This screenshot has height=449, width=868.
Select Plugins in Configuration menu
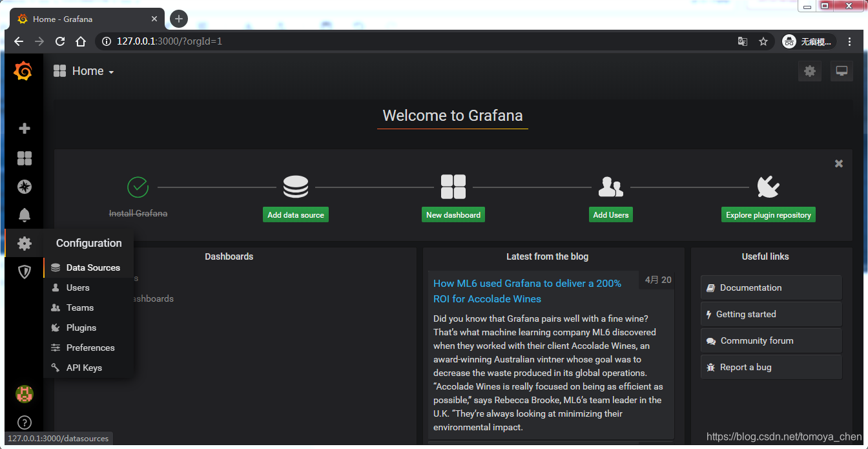point(88,328)
